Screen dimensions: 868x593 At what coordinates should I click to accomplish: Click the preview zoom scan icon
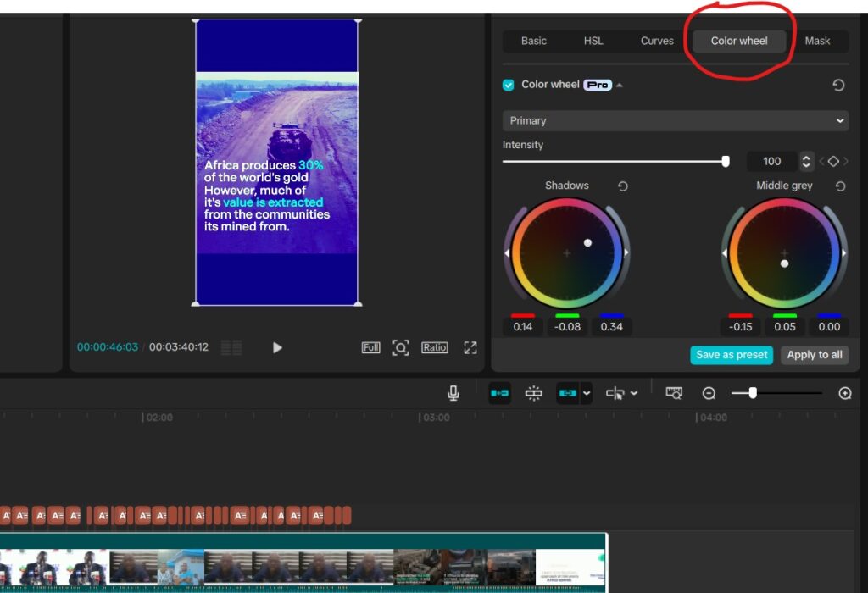[401, 347]
